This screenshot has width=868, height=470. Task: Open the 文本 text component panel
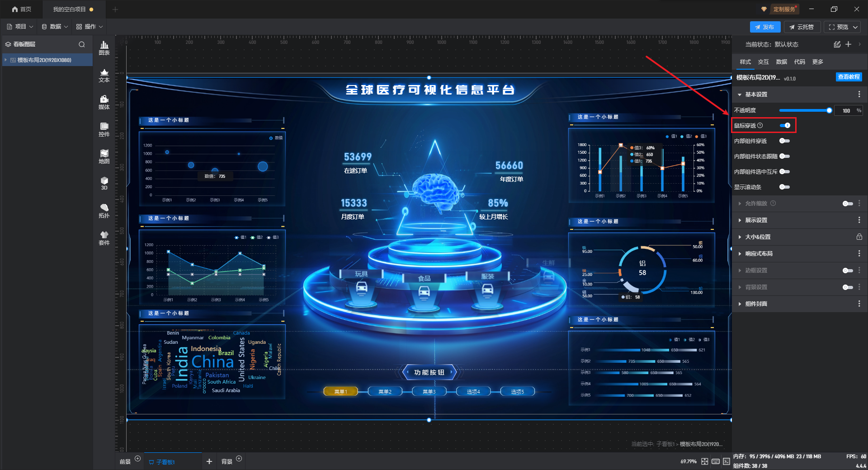[104, 75]
